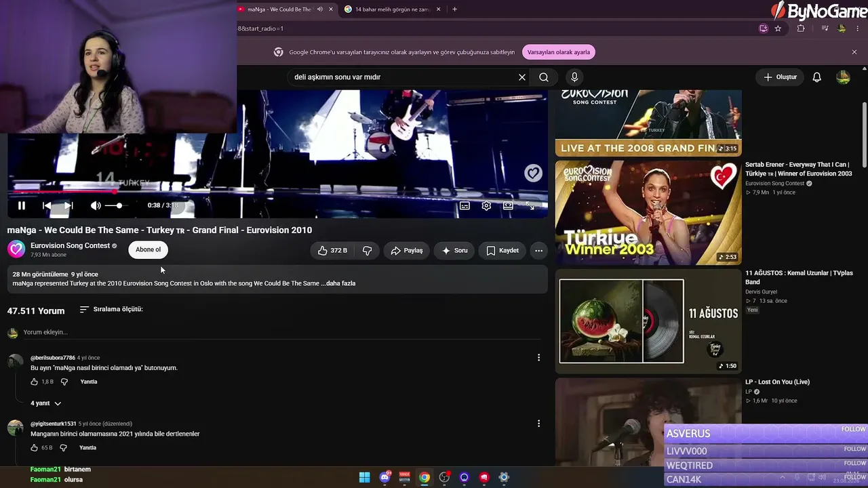Switch the player to theater mode
Image resolution: width=868 pixels, height=488 pixels.
pos(508,205)
